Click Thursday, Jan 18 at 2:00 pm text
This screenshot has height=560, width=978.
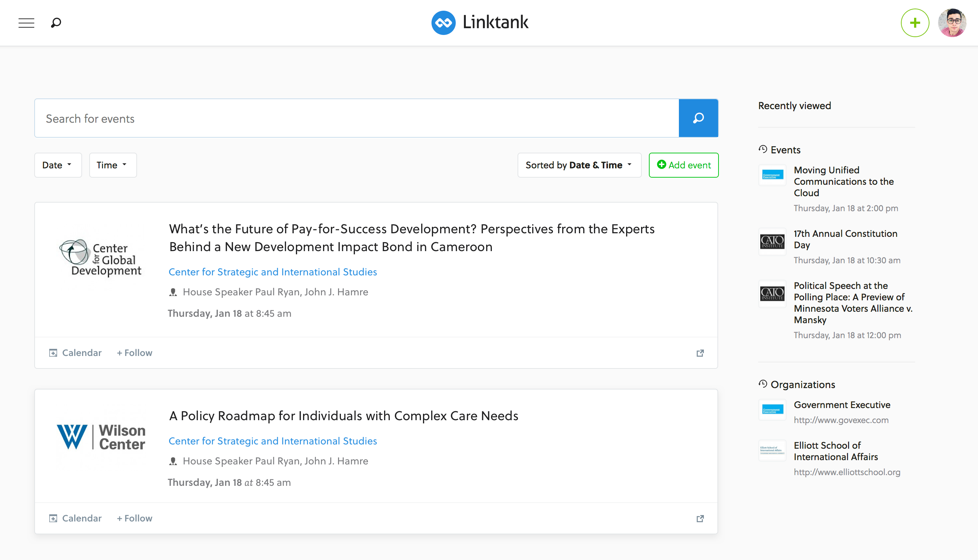pos(846,208)
